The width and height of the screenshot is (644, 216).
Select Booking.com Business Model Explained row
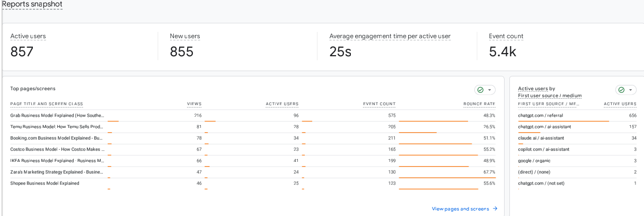[253, 139]
